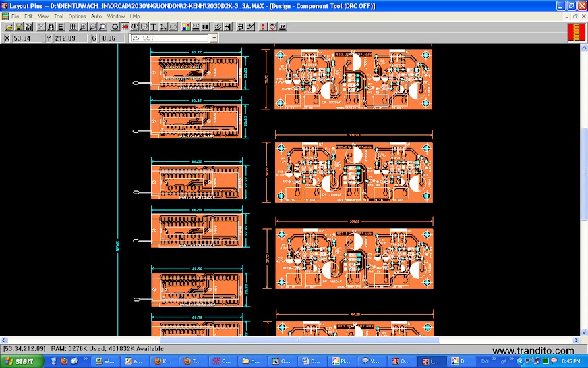Open the Tool menu
The image size is (588, 368).
59,16
